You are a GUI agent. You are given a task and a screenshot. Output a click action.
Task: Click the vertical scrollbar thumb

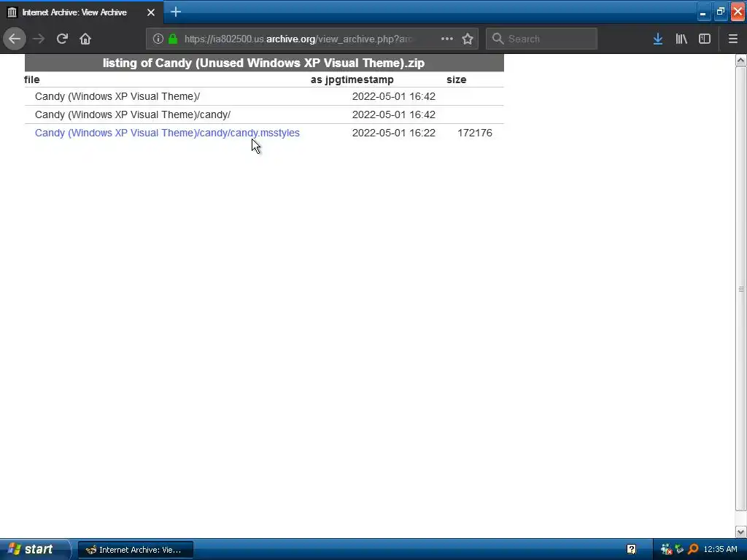740,289
